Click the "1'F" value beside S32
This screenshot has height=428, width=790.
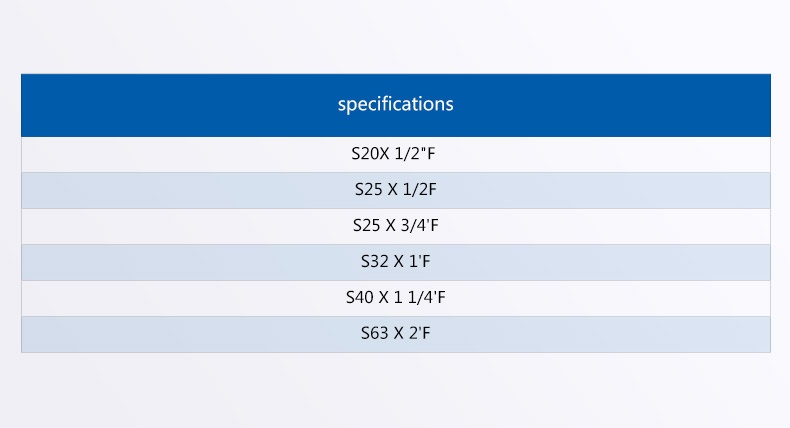(419, 262)
